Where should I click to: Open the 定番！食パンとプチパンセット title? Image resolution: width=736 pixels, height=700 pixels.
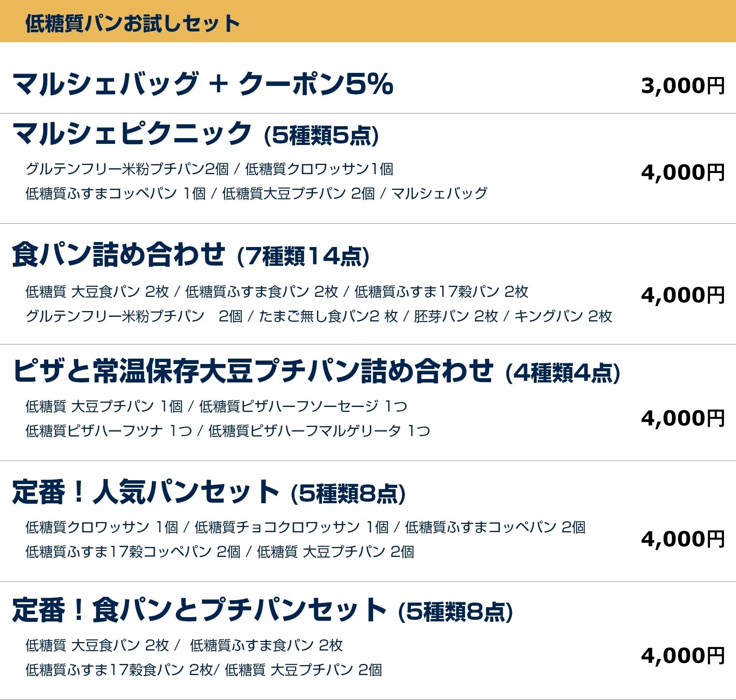click(x=199, y=610)
